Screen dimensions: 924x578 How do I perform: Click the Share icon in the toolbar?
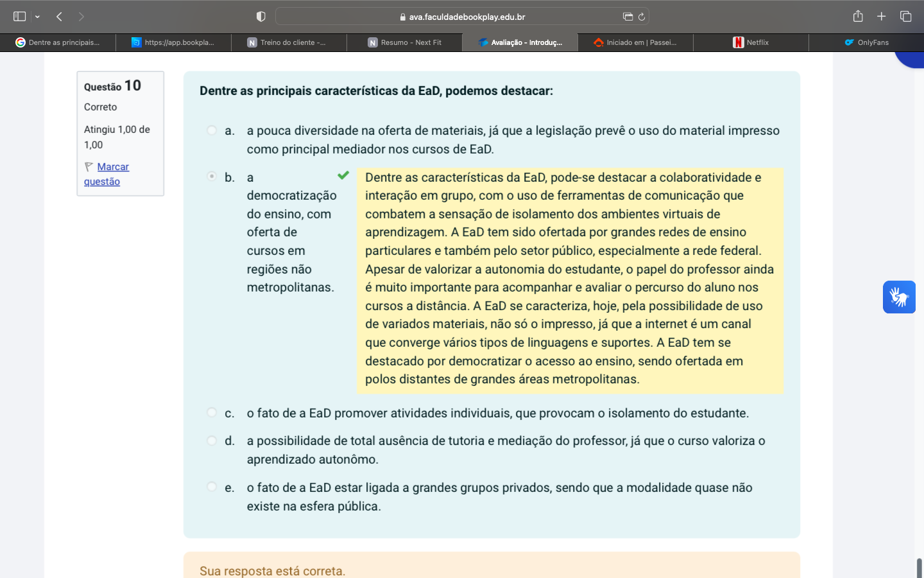858,17
